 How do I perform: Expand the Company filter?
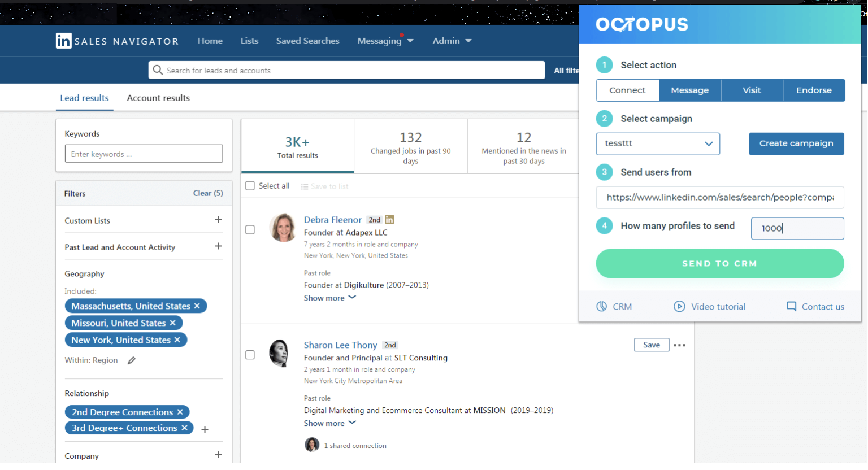tap(218, 455)
